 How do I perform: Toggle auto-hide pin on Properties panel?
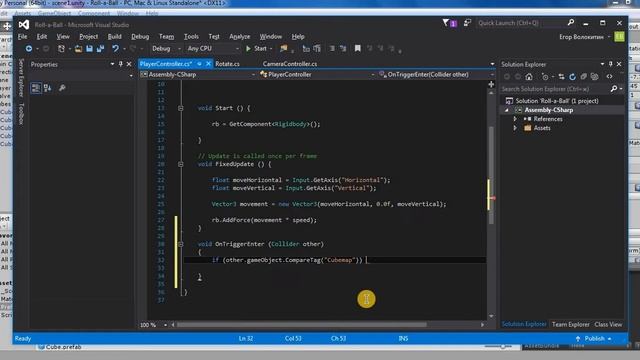point(120,64)
